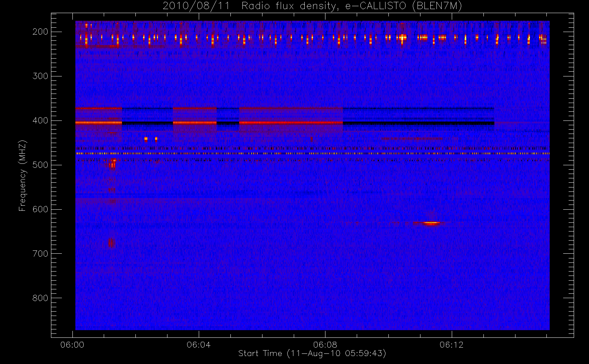Select the 400 frequency axis label
This screenshot has width=589, height=364.
pyautogui.click(x=40, y=120)
